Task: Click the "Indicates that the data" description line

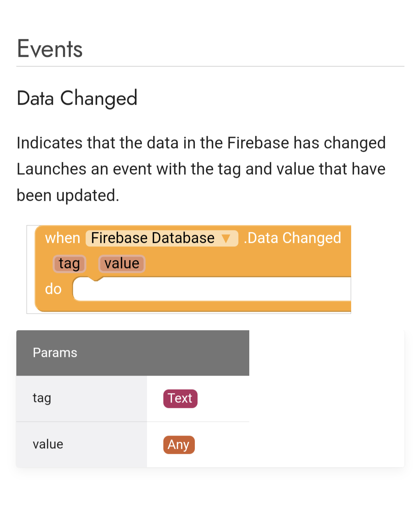Action: click(201, 143)
